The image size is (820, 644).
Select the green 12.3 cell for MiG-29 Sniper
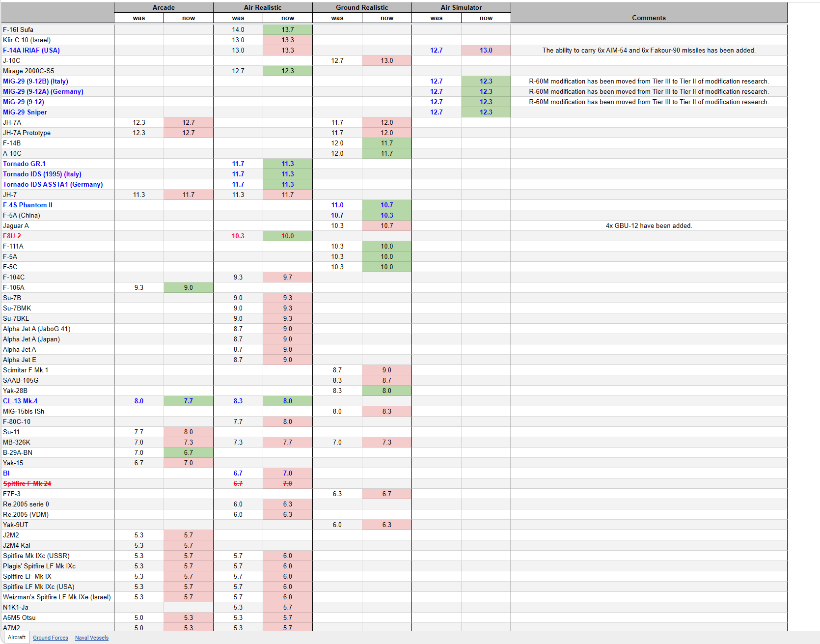click(486, 112)
